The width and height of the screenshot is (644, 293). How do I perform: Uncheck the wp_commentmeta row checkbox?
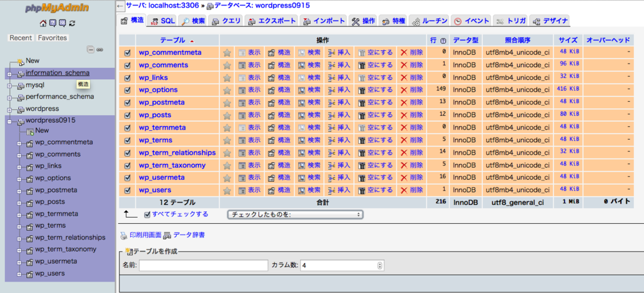127,53
